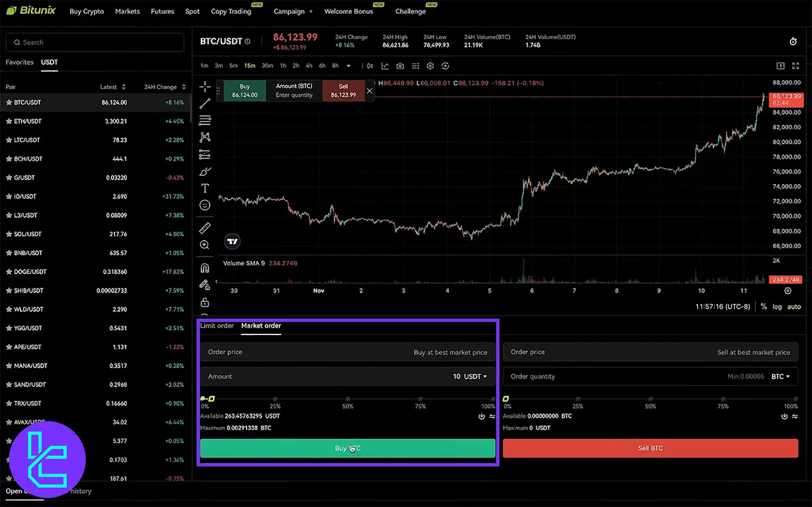Change the sell quantity unit from BTC

coord(780,377)
